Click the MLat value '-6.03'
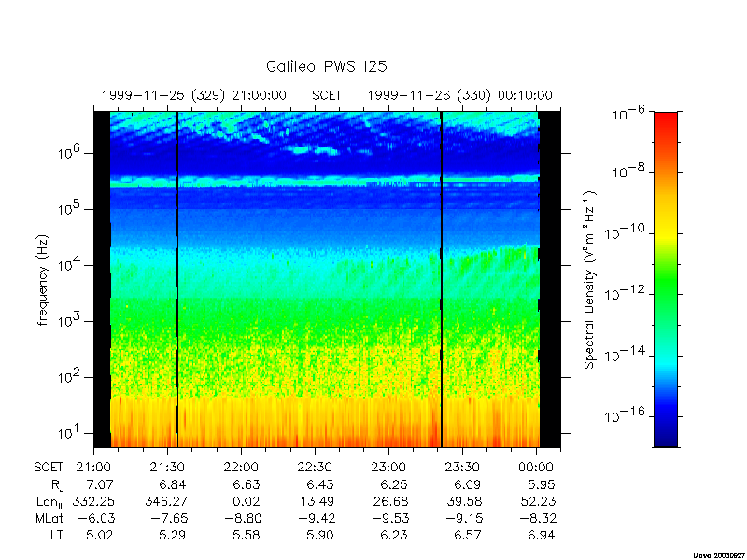747x560 pixels. click(x=95, y=518)
